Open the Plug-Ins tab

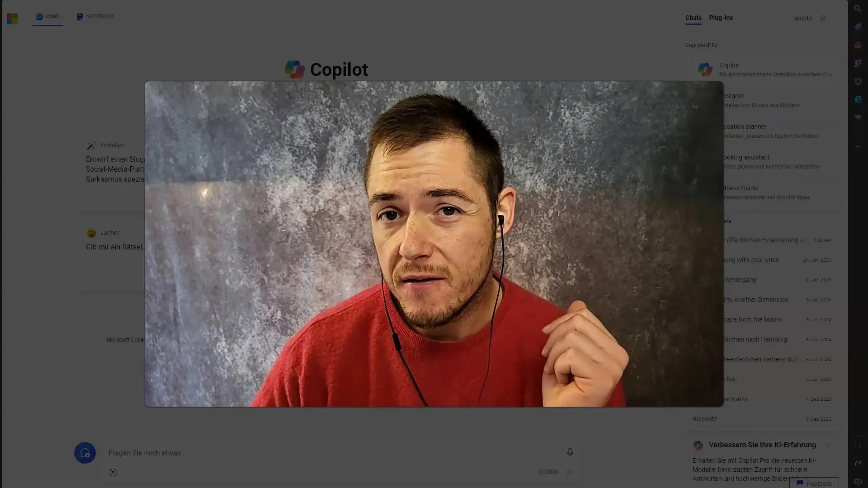click(721, 17)
